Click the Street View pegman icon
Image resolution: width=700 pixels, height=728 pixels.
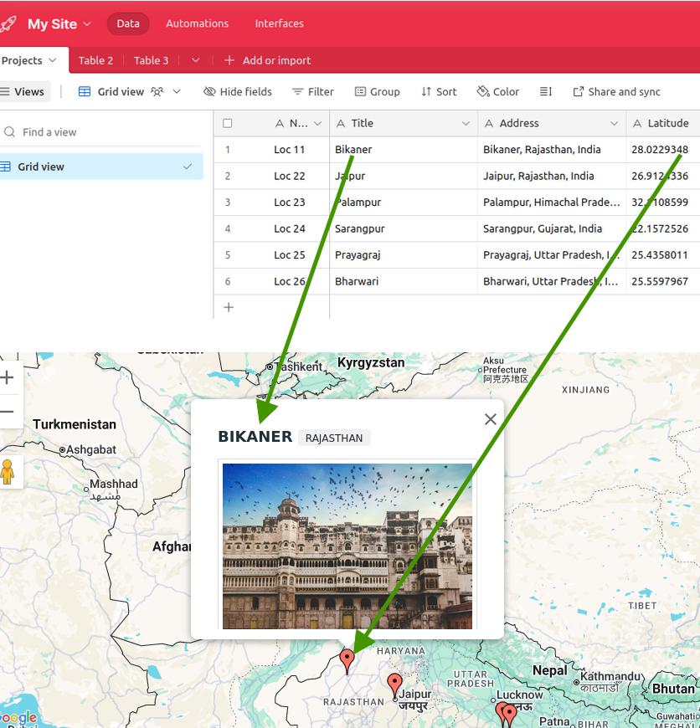click(8, 472)
